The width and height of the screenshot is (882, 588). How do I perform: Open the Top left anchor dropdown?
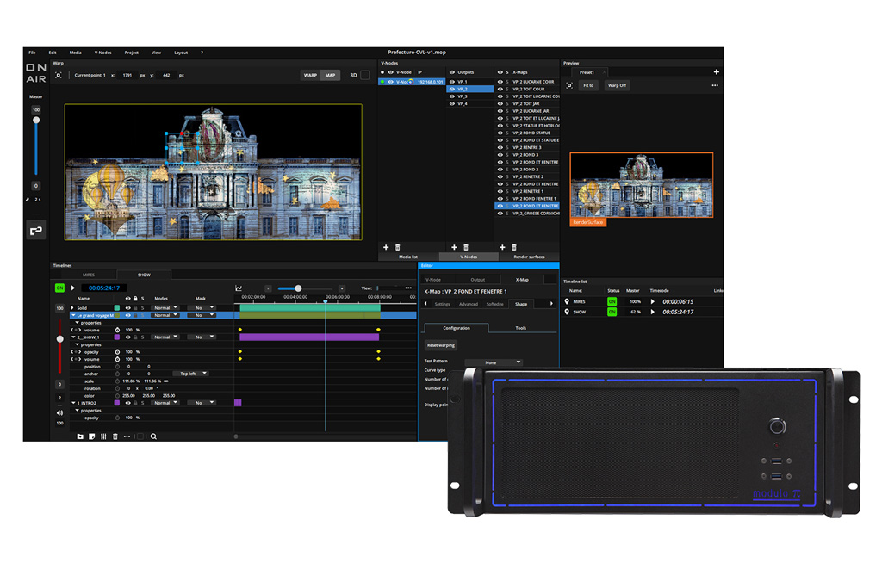pyautogui.click(x=189, y=374)
